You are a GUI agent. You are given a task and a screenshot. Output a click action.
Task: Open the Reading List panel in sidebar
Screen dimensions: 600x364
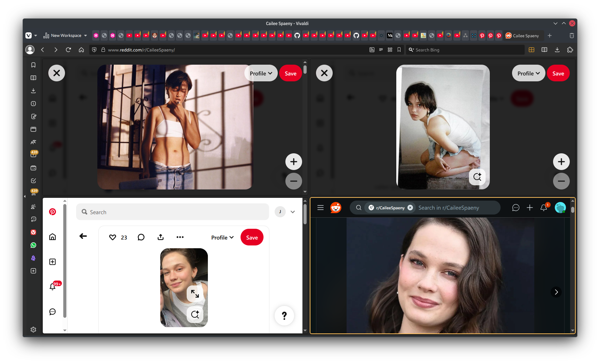click(x=33, y=78)
